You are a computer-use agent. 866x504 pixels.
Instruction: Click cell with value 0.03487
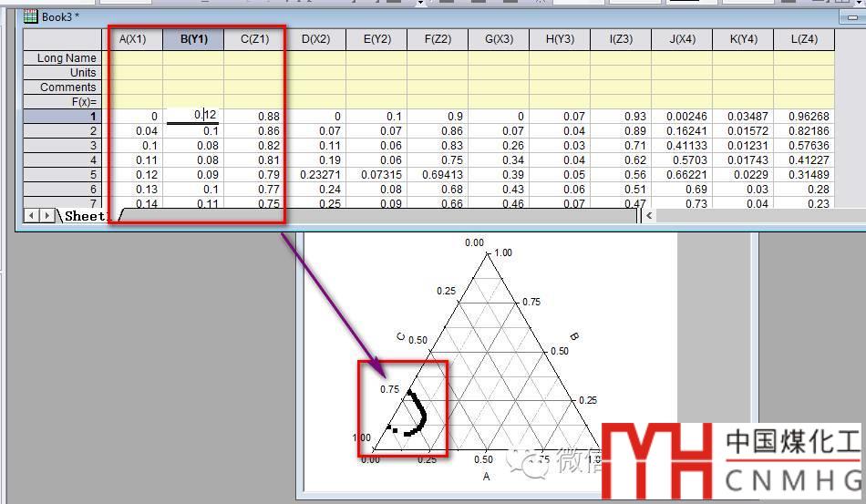743,117
